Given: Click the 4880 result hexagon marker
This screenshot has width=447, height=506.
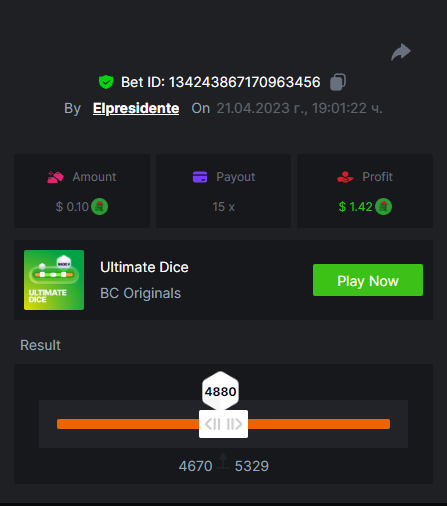Looking at the screenshot, I should 220,391.
